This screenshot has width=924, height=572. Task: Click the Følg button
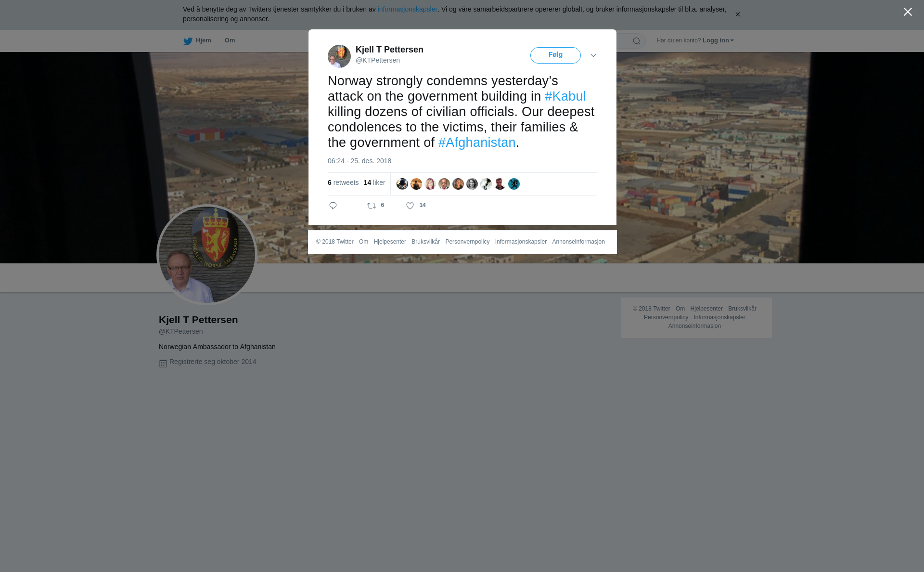(555, 55)
